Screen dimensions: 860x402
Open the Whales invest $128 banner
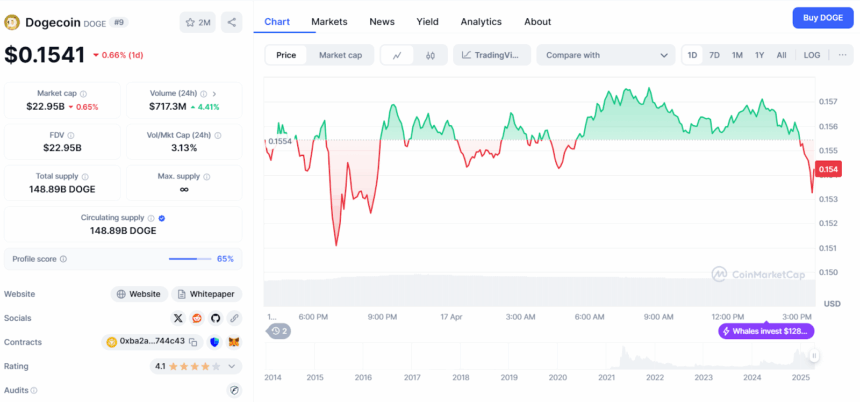click(x=766, y=331)
